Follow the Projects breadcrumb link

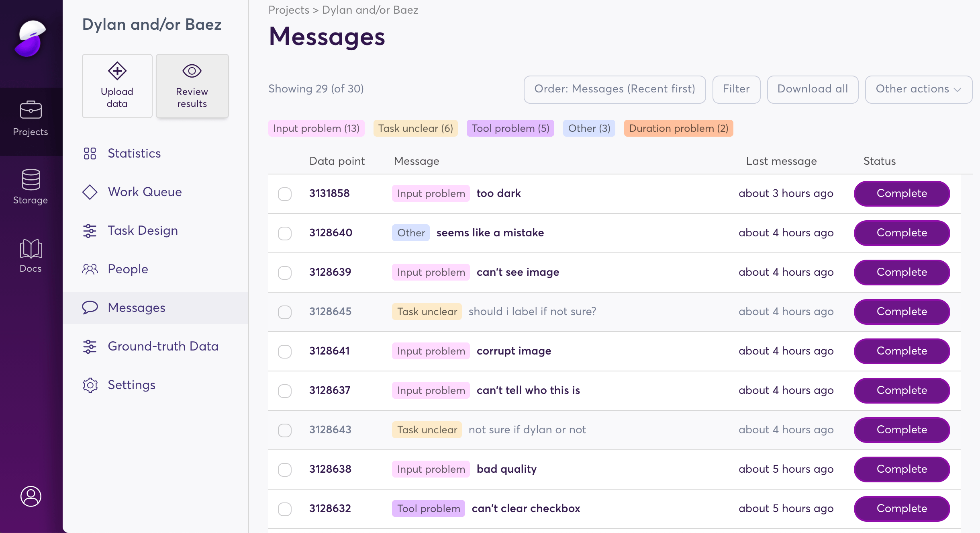(x=288, y=10)
